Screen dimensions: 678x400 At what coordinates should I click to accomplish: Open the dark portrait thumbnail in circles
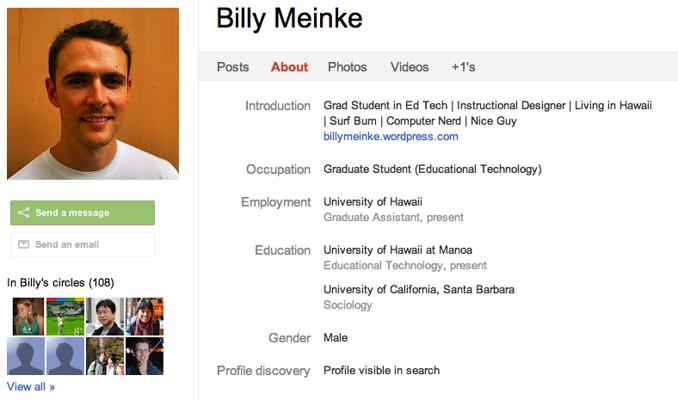tap(144, 356)
